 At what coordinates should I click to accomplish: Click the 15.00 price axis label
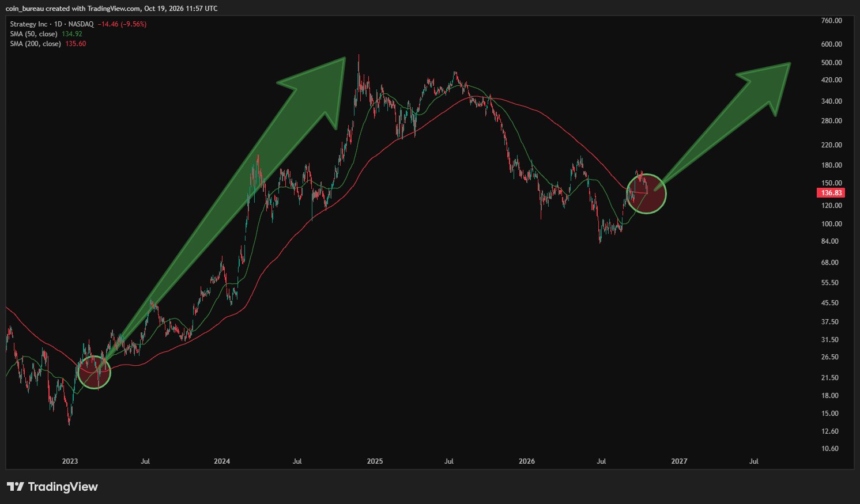pos(831,414)
